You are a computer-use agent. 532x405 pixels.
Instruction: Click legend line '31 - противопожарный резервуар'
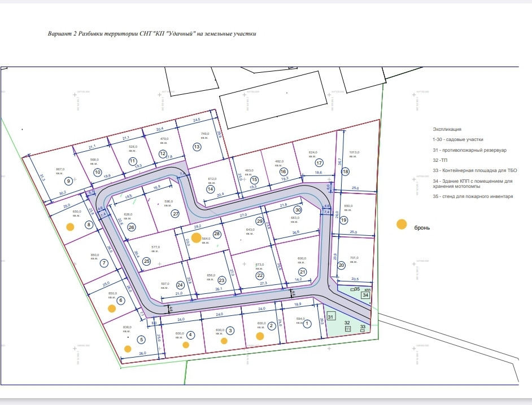click(469, 150)
